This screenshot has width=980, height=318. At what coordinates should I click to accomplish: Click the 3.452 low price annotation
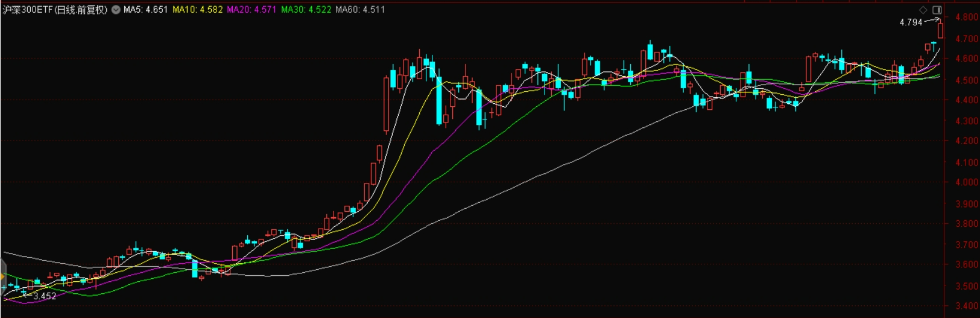[45, 296]
